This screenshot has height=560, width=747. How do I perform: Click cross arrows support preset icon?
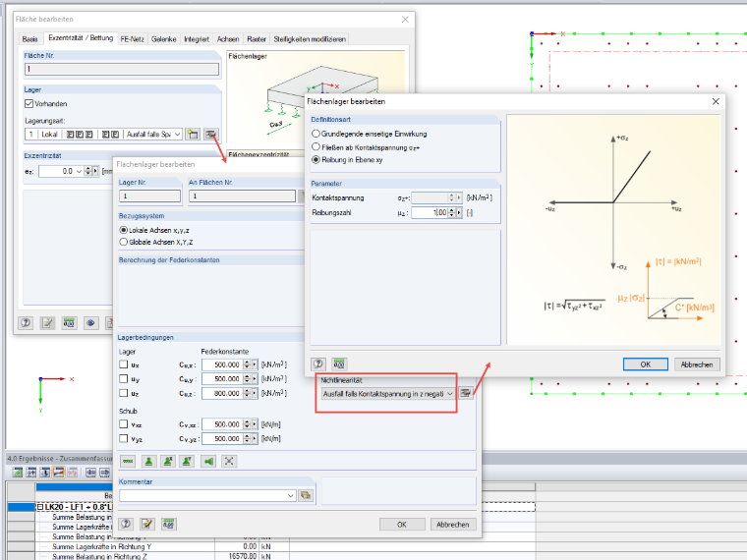pos(229,461)
